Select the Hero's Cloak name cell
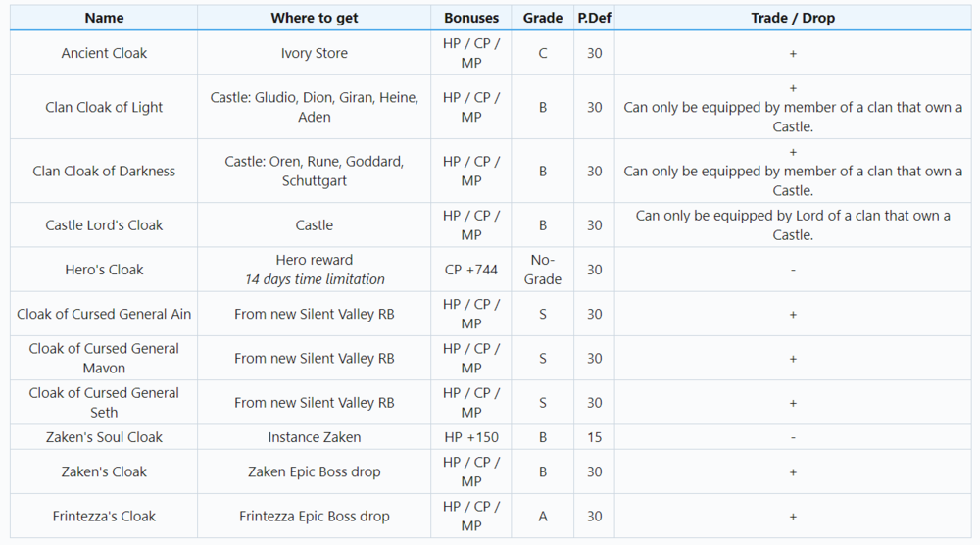 [x=104, y=270]
